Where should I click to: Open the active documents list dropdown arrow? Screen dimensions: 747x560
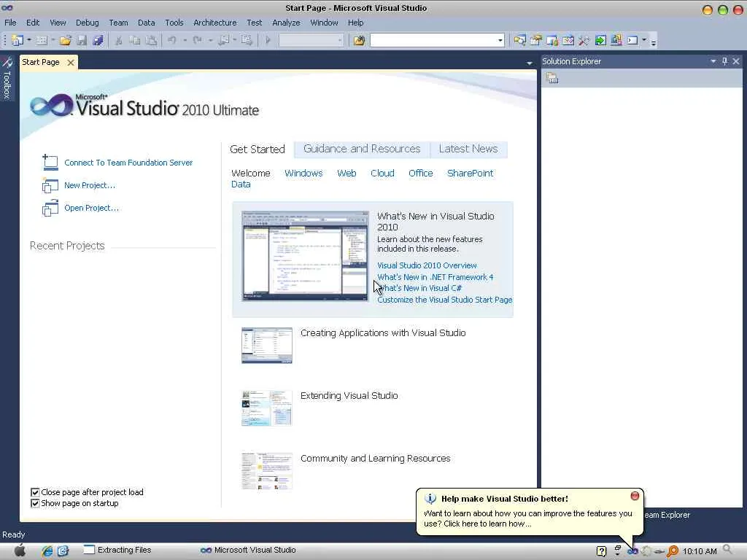pos(530,63)
